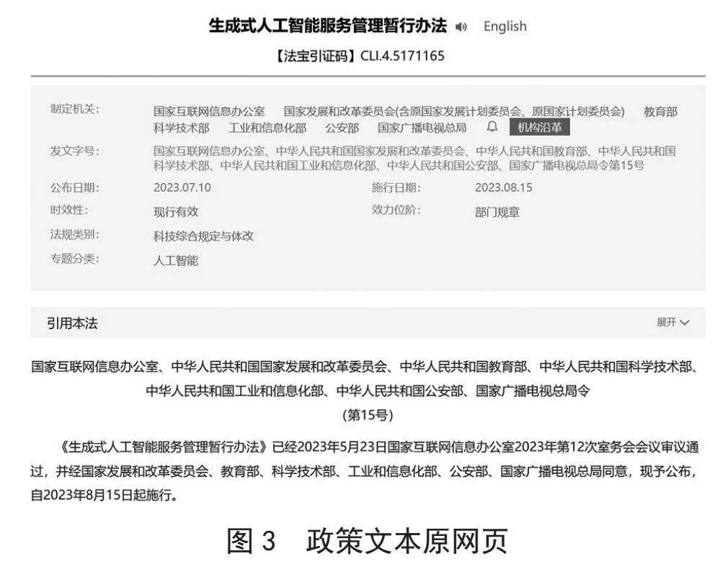The width and height of the screenshot is (728, 564).
Task: Click the 制定机关 label
Action: pyautogui.click(x=75, y=109)
